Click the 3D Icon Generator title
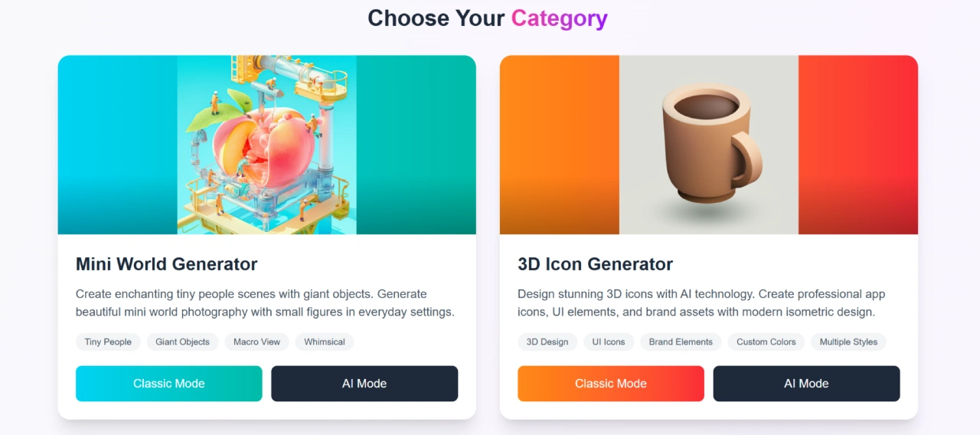980x435 pixels. pyautogui.click(x=595, y=264)
